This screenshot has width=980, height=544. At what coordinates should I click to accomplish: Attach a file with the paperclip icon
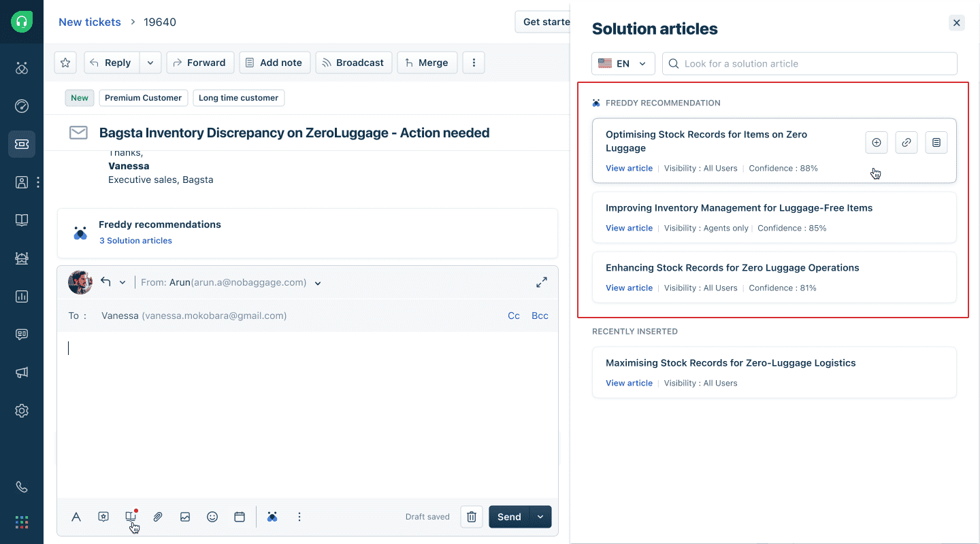[x=158, y=517]
